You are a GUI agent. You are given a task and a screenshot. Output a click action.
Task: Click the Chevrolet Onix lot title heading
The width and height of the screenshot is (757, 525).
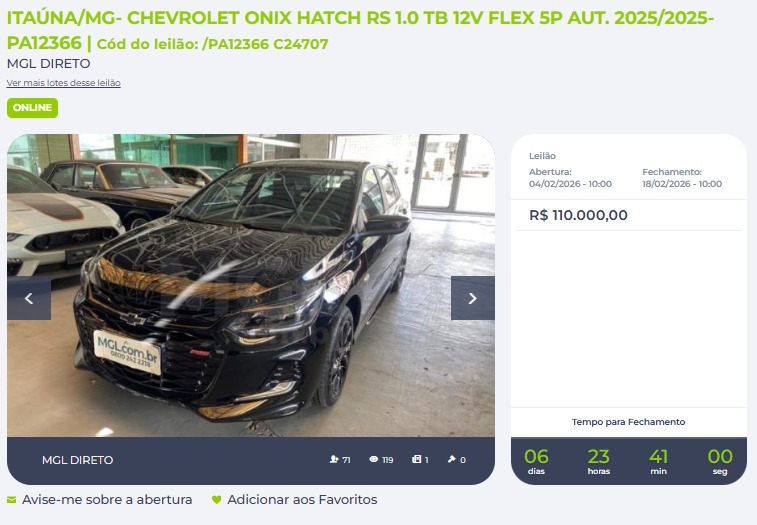coord(360,30)
